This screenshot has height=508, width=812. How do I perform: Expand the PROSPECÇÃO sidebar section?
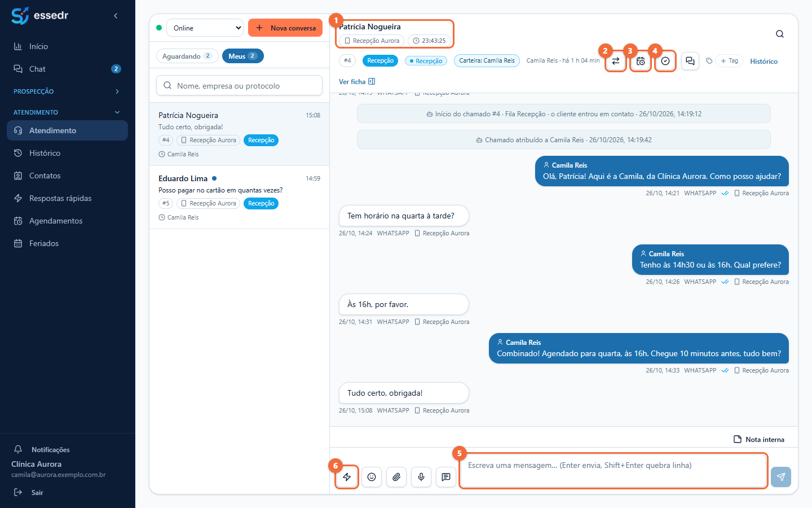(68, 91)
